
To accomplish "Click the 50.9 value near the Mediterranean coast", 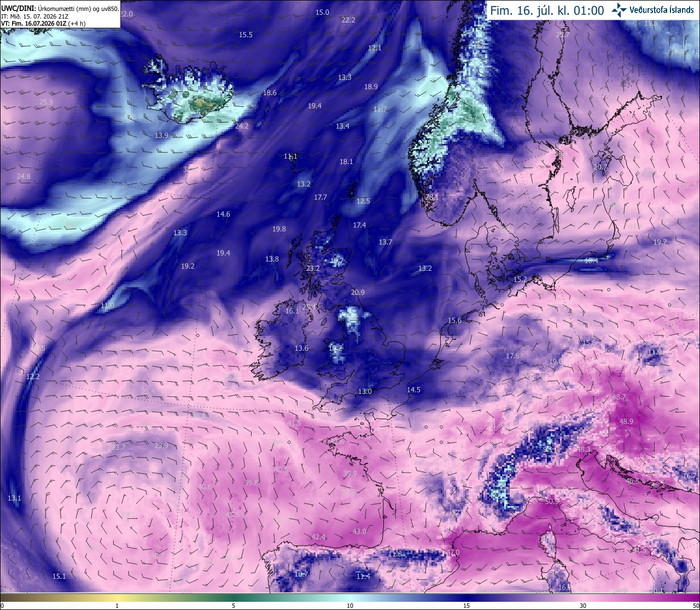I will (552, 501).
